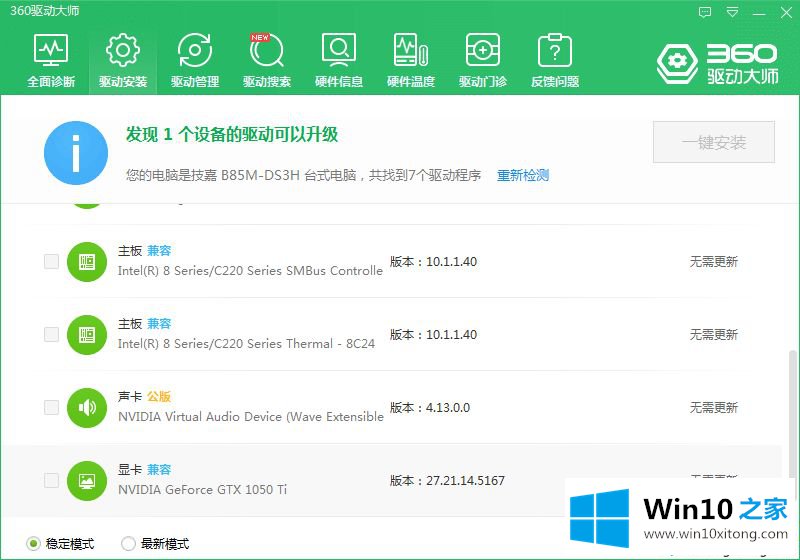Click the 公版 tag on sound card row
The width and height of the screenshot is (800, 560).
tap(159, 396)
